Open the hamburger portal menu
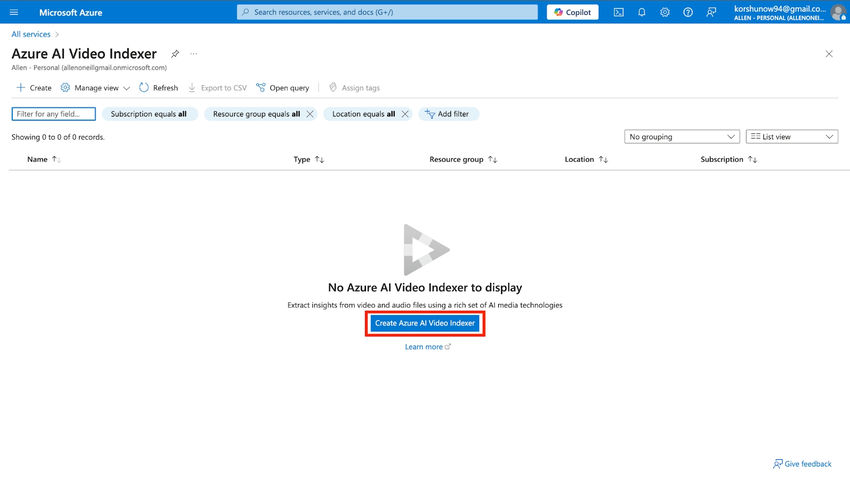 (x=14, y=12)
